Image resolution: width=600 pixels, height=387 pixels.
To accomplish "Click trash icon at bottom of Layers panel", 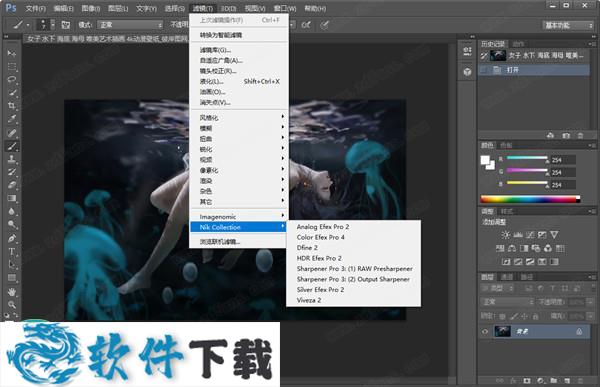I will (x=580, y=380).
